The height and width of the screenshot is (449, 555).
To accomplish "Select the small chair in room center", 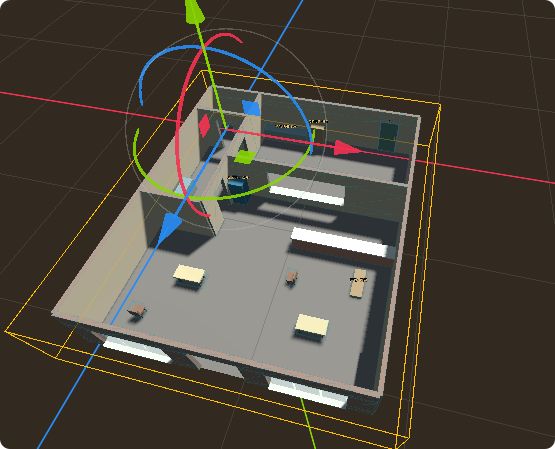I will pos(292,277).
